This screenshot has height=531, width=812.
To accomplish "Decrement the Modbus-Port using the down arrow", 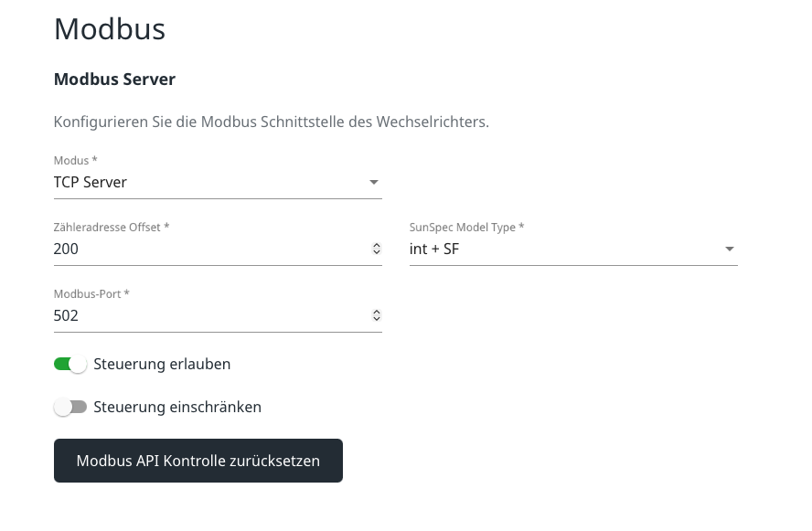I will click(377, 319).
